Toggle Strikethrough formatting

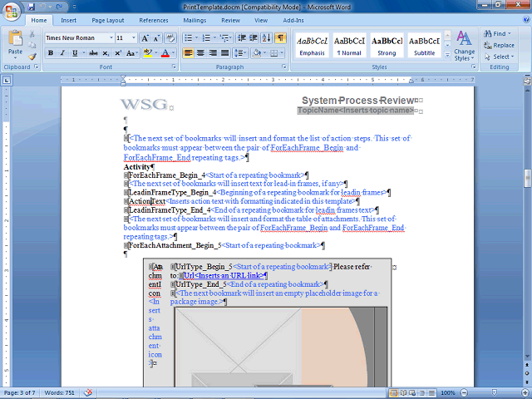(93, 53)
